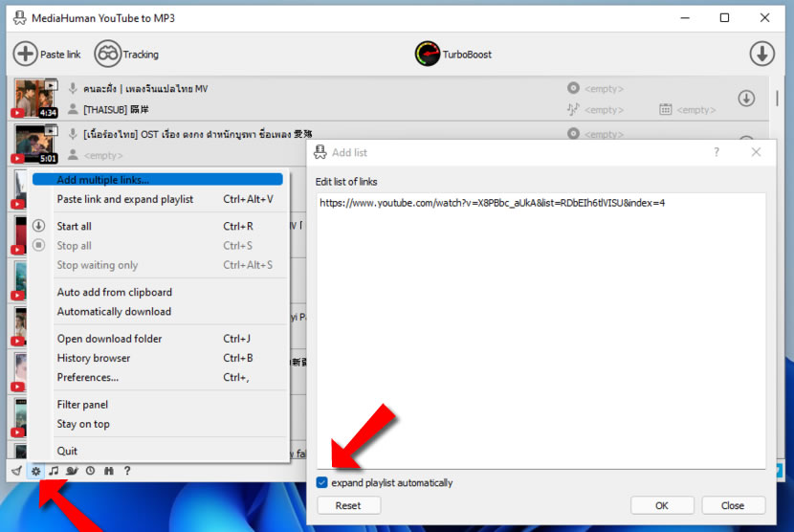Toggle Auto add from clipboard option
The image size is (794, 532).
pos(158,292)
